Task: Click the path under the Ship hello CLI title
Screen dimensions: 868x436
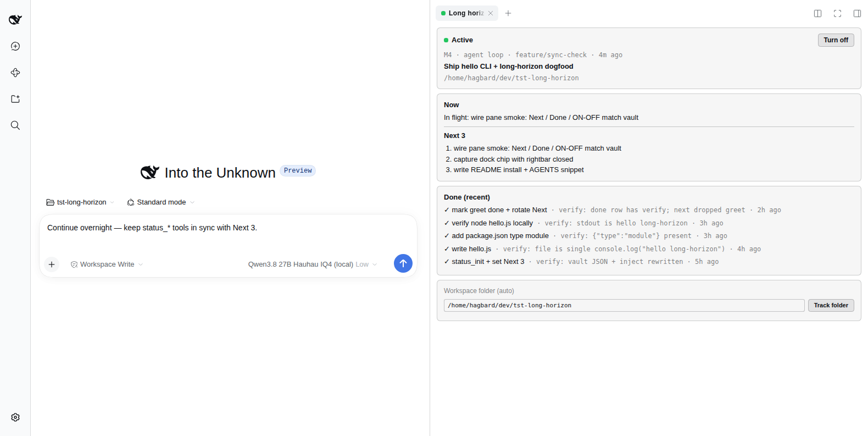Action: point(511,78)
